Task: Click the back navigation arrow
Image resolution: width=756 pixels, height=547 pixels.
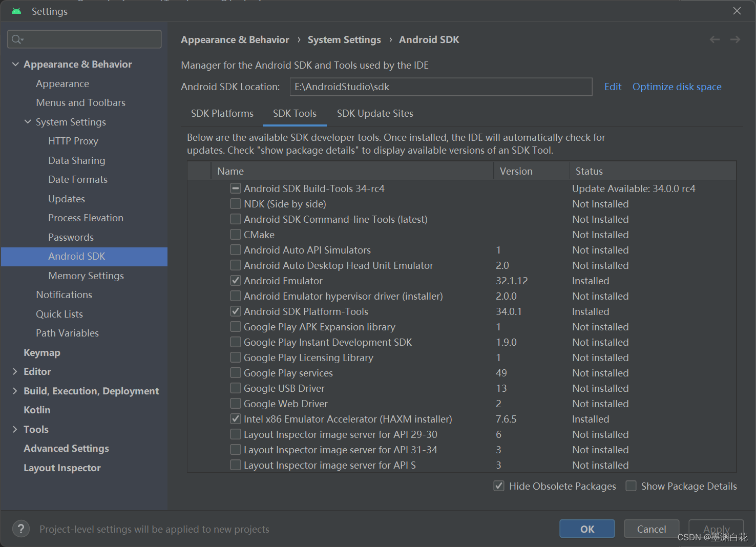Action: 715,39
